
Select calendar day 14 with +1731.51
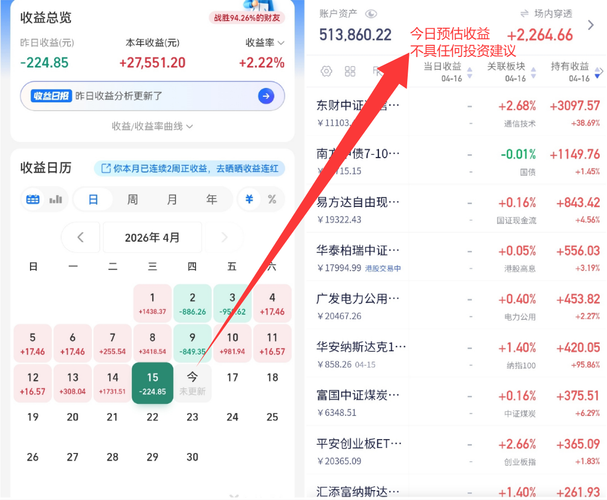tap(113, 383)
